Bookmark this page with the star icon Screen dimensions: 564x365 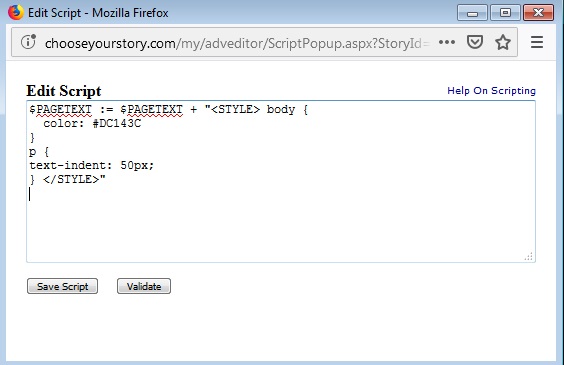point(502,42)
